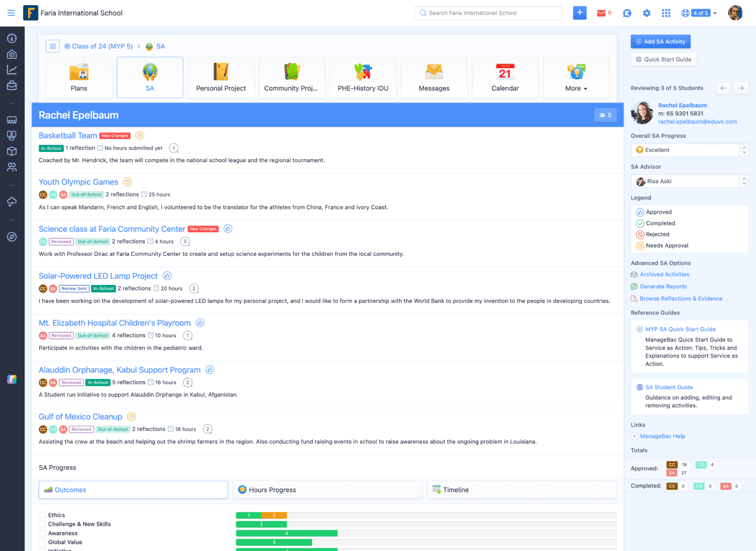The image size is (756, 551).
Task: Open the IB Class of 24 breadcrumb link
Action: (98, 46)
